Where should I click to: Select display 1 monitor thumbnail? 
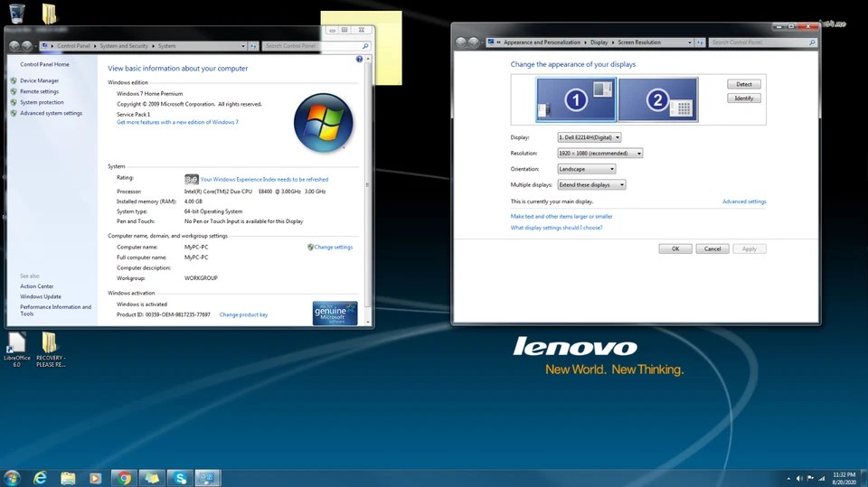576,99
